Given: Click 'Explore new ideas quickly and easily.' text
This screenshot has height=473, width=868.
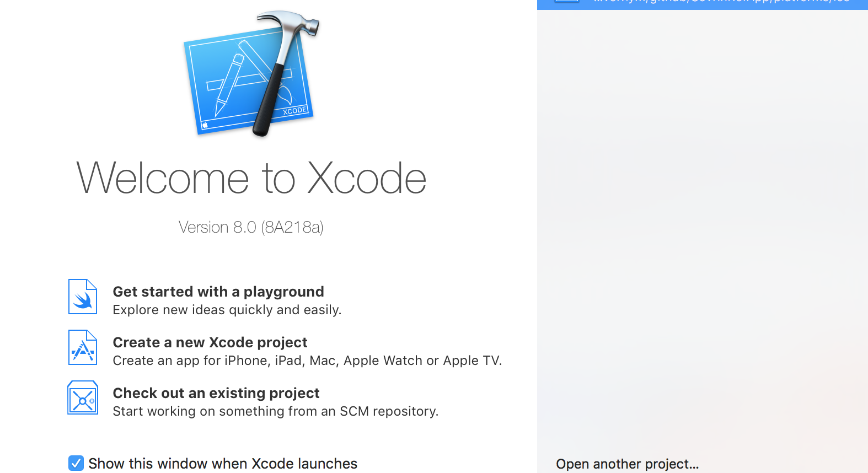Looking at the screenshot, I should tap(227, 310).
